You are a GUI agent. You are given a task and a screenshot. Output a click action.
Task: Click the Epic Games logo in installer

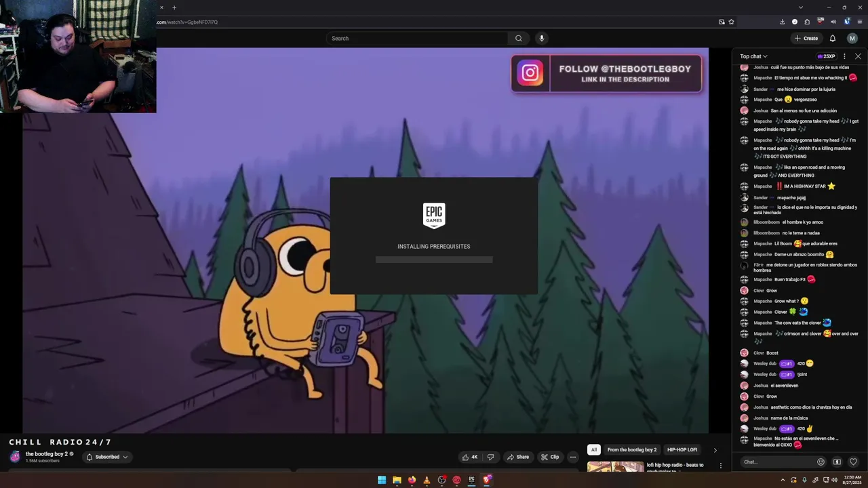click(x=434, y=216)
